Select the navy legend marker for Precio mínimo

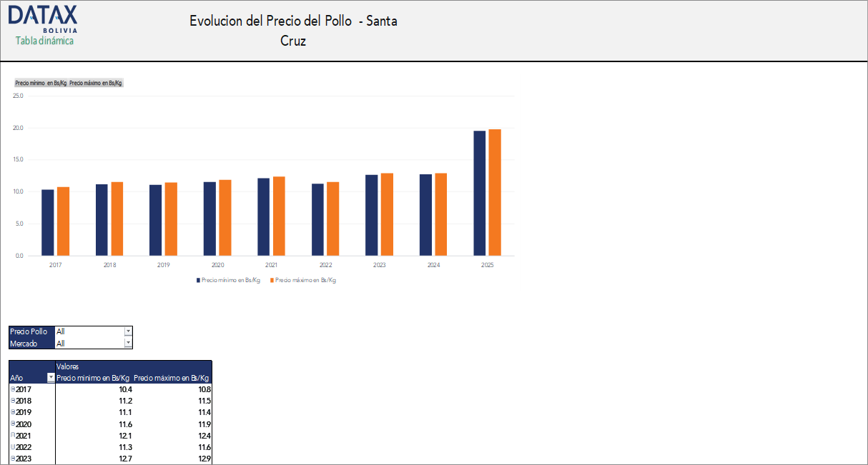198,279
